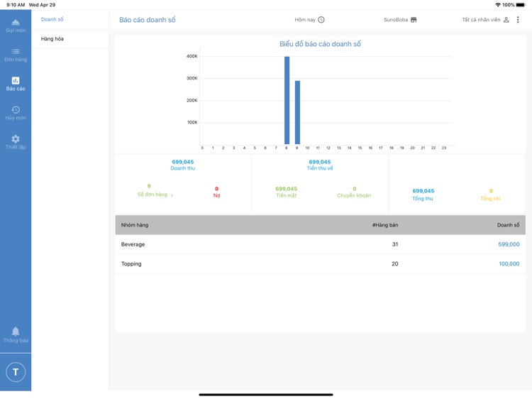Click the Tổng chi value 0
Screen dimensions: 532x399
[x=491, y=191]
